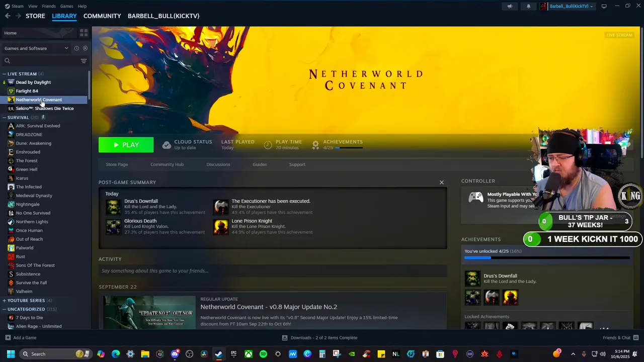This screenshot has width=644, height=362.
Task: Open the Store Page link
Action: (117, 164)
